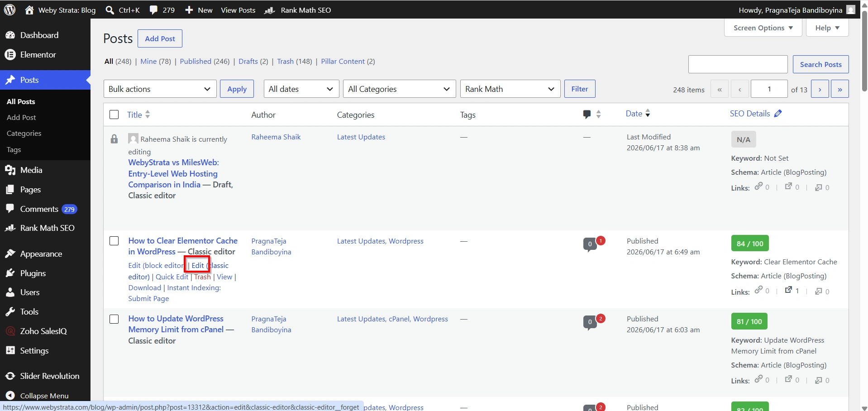Open the Bulk actions dropdown
This screenshot has height=411, width=868.
coord(160,89)
